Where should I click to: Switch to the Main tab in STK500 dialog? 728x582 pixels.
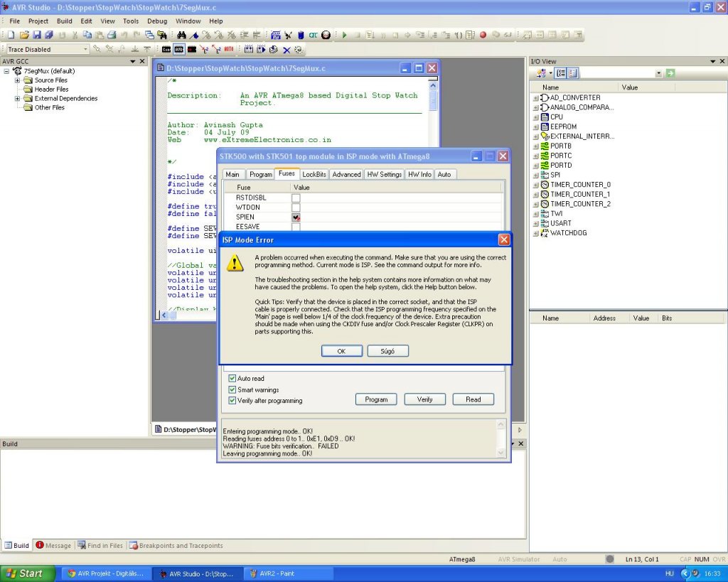(x=232, y=175)
